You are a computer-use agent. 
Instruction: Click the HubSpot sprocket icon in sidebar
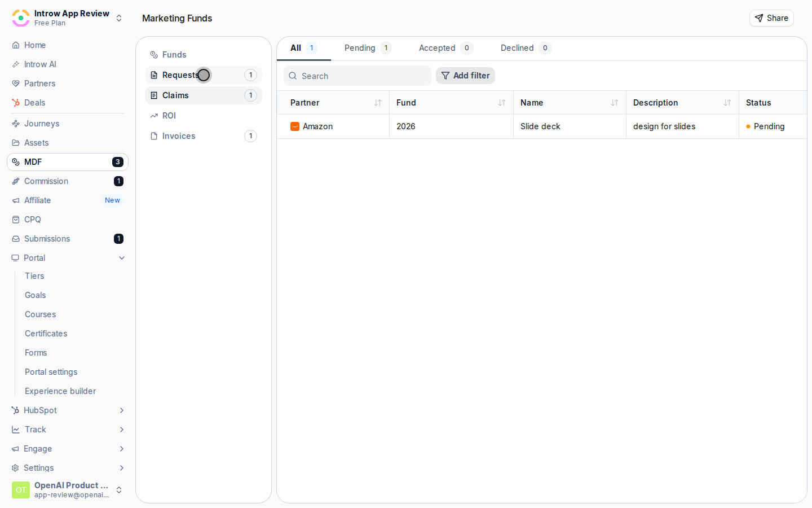click(x=15, y=410)
